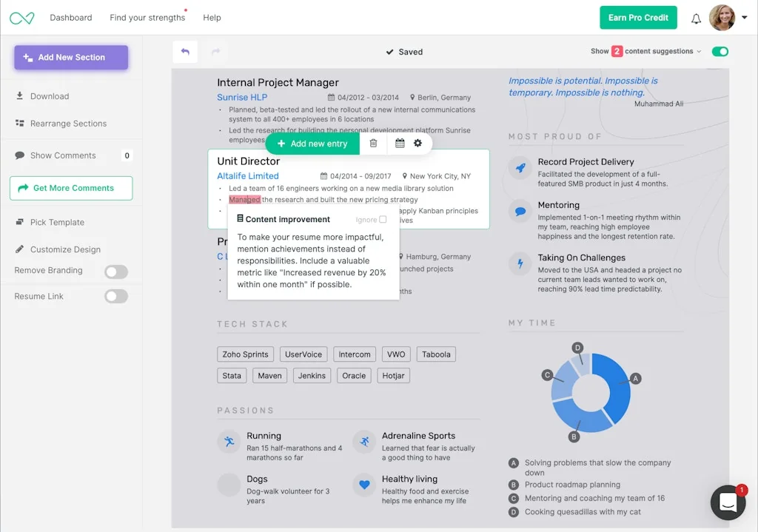Image resolution: width=758 pixels, height=532 pixels.
Task: Enable the Remove Branding toggle
Action: (116, 272)
